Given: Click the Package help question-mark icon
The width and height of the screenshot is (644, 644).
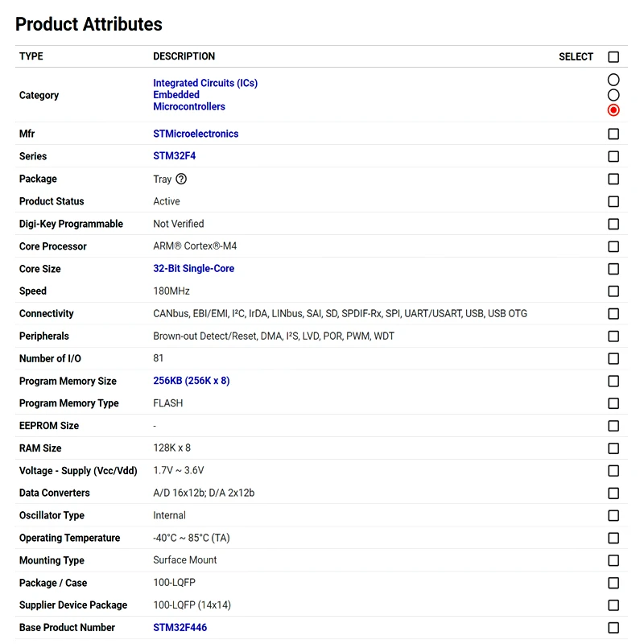Looking at the screenshot, I should pyautogui.click(x=181, y=179).
